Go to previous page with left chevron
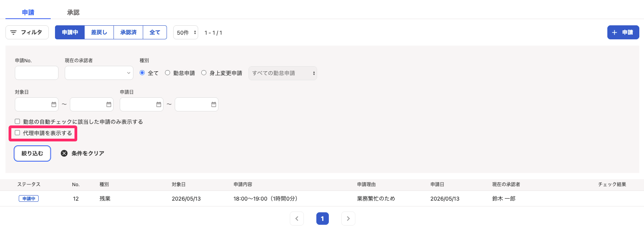Screen dimensions: 644x231 pos(297,219)
